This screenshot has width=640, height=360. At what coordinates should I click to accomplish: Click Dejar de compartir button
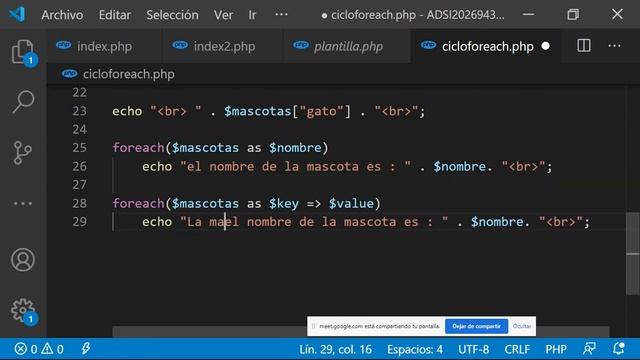pyautogui.click(x=476, y=326)
